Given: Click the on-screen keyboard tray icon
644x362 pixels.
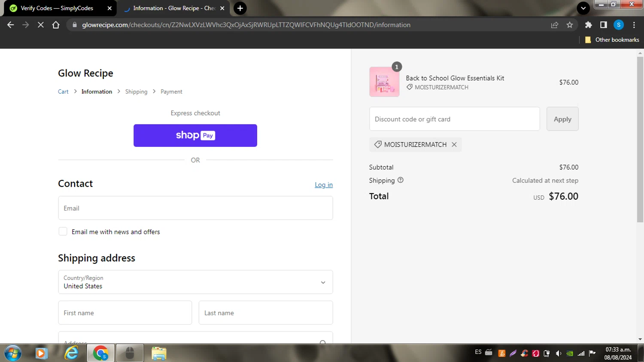Looking at the screenshot, I should click(489, 353).
